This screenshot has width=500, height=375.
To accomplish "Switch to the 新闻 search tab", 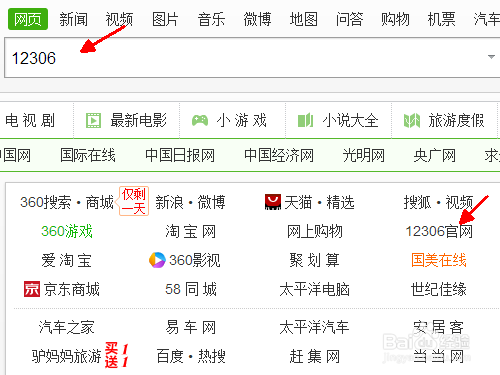I will pos(74,19).
